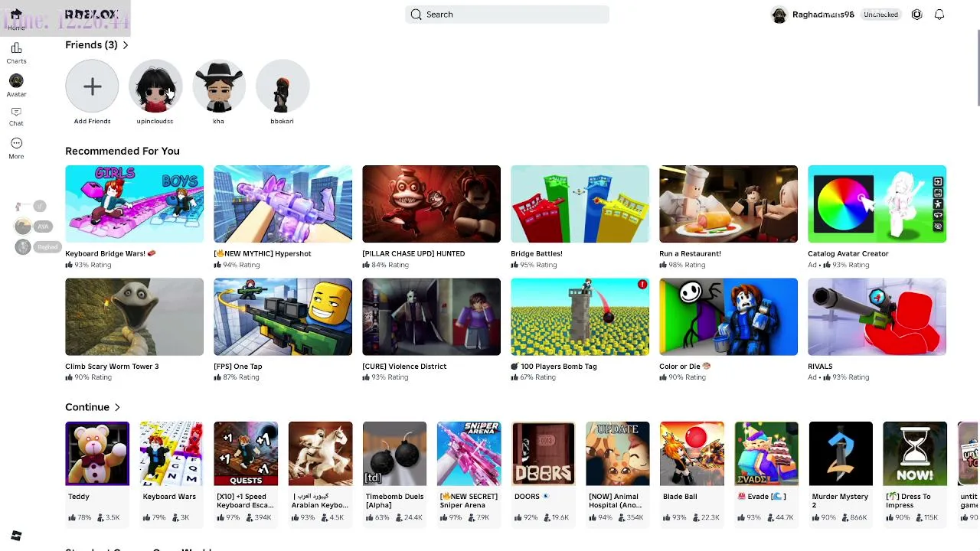Open the 100 Players Bomb Tag thumbnail
Screen dimensions: 980x551
pos(580,317)
